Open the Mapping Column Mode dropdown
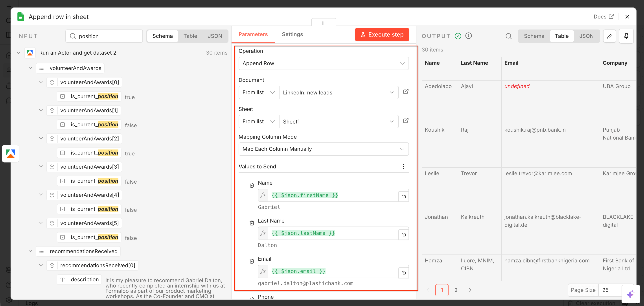 click(x=323, y=149)
